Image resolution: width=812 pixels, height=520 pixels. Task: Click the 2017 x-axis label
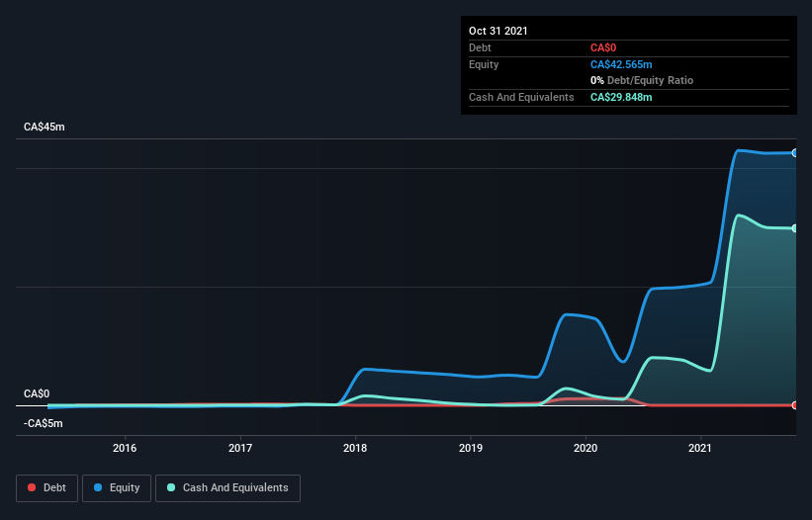click(x=240, y=448)
